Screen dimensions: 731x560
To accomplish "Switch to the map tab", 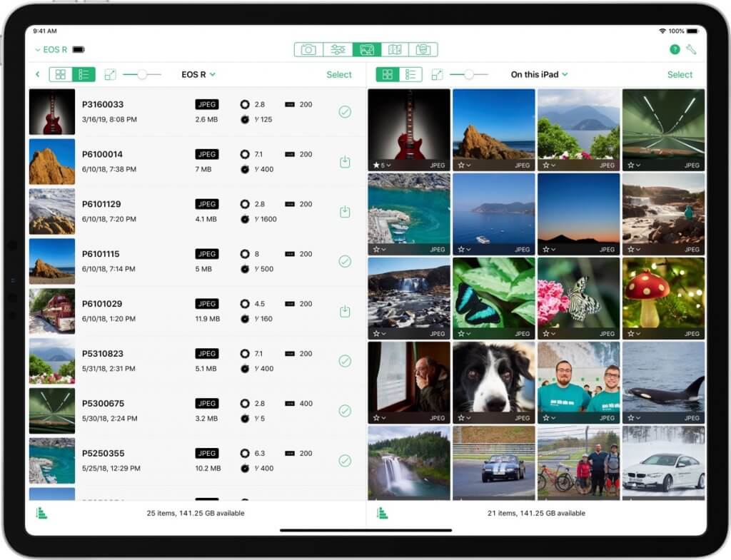I will pyautogui.click(x=395, y=49).
